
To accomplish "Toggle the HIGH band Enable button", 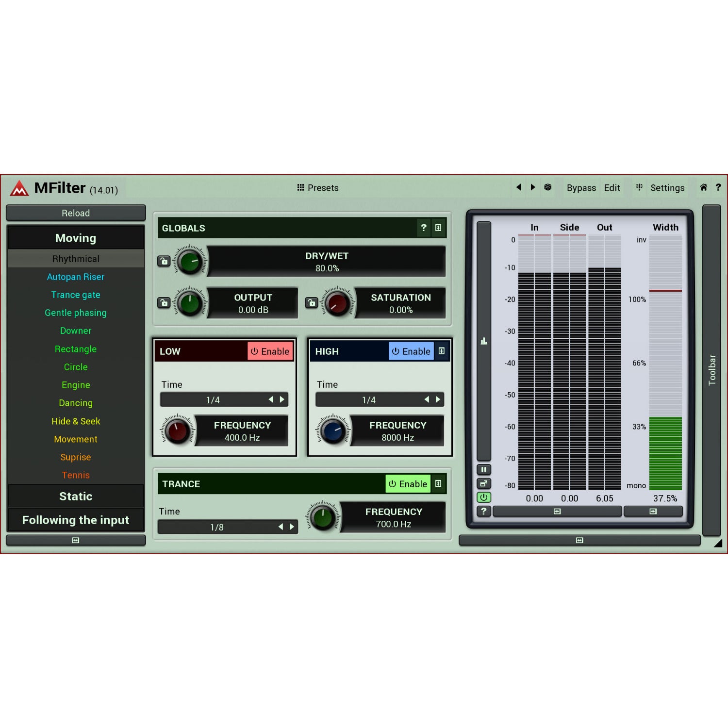I will pyautogui.click(x=411, y=351).
